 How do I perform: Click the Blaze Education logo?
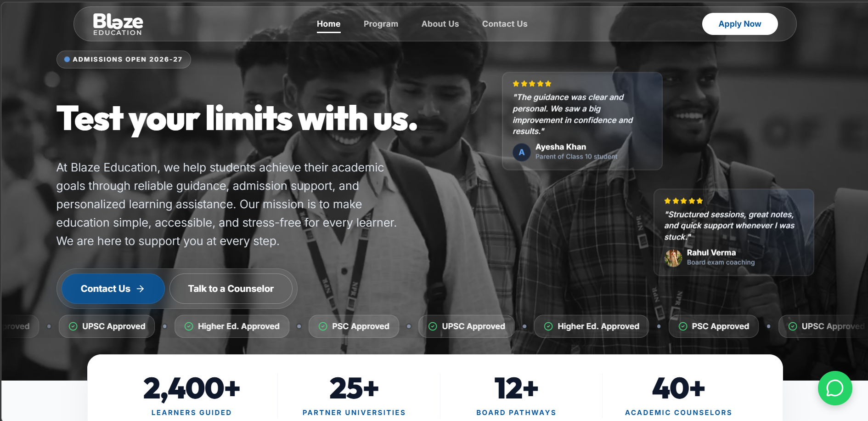pos(118,24)
